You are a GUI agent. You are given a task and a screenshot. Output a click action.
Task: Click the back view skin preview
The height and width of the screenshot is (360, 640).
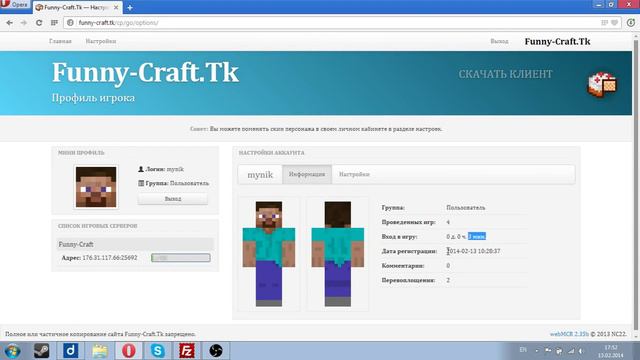[338, 253]
